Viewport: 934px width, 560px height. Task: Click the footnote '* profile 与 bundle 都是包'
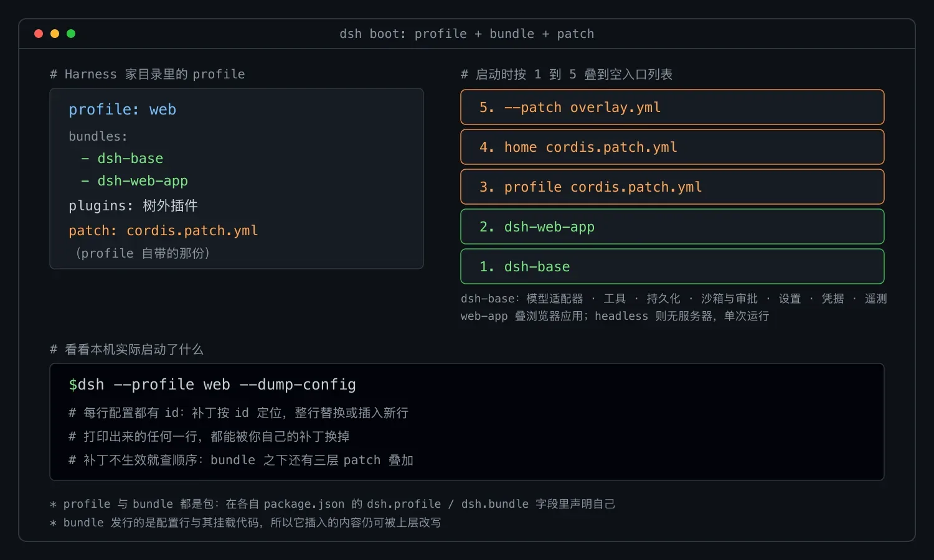333,504
